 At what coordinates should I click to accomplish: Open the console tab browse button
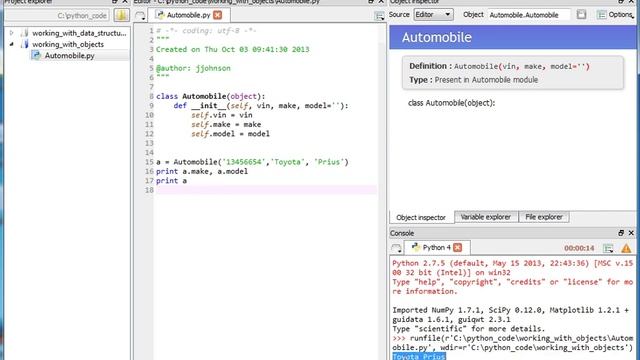pyautogui.click(x=396, y=248)
